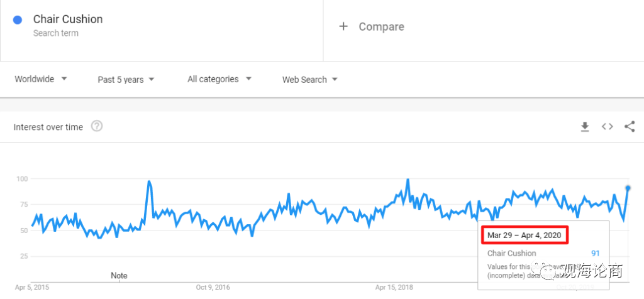This screenshot has height=299, width=644.
Task: Open the Interest over time help icon
Action: tap(97, 126)
